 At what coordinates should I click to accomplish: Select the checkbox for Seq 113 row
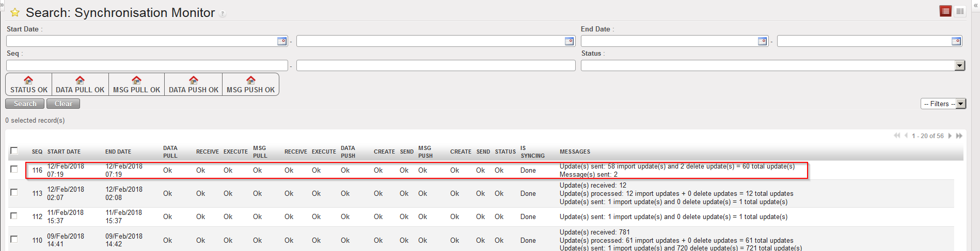14,193
